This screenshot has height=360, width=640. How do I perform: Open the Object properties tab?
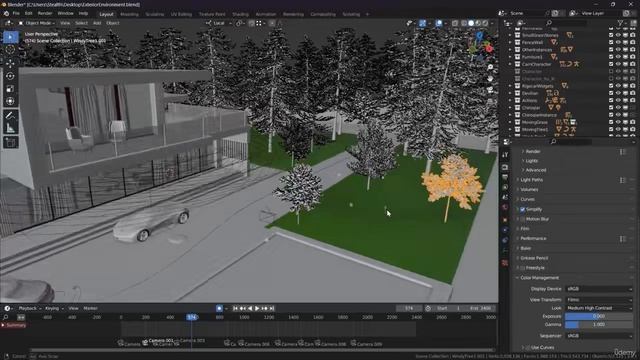coord(505,220)
